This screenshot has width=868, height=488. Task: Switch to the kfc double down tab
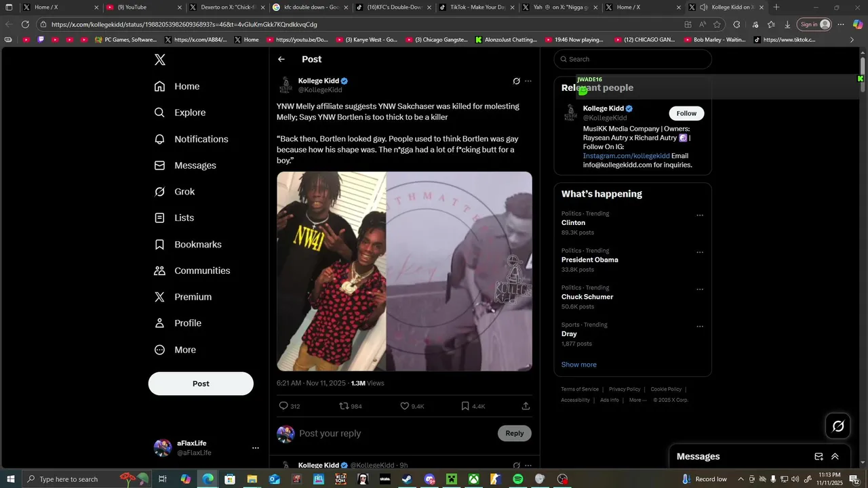309,7
